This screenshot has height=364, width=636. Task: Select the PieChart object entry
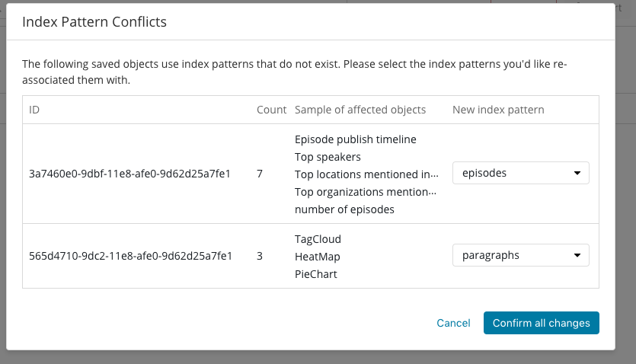click(315, 273)
